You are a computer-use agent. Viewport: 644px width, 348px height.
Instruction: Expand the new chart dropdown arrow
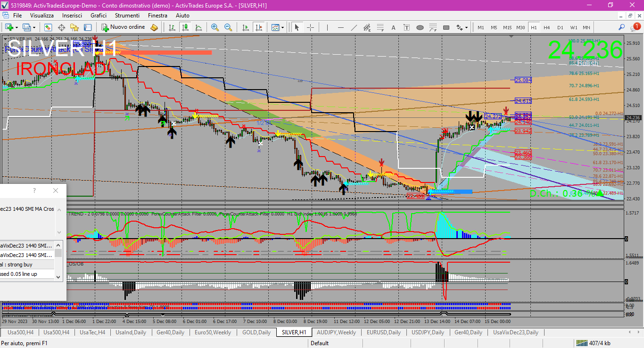(x=17, y=27)
